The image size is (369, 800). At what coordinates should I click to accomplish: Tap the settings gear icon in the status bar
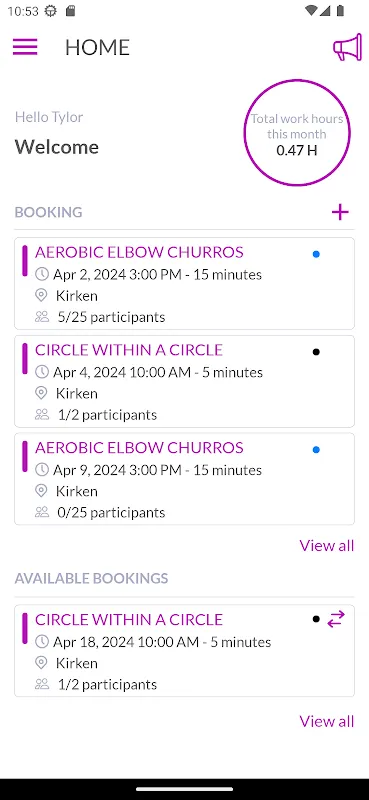click(51, 11)
